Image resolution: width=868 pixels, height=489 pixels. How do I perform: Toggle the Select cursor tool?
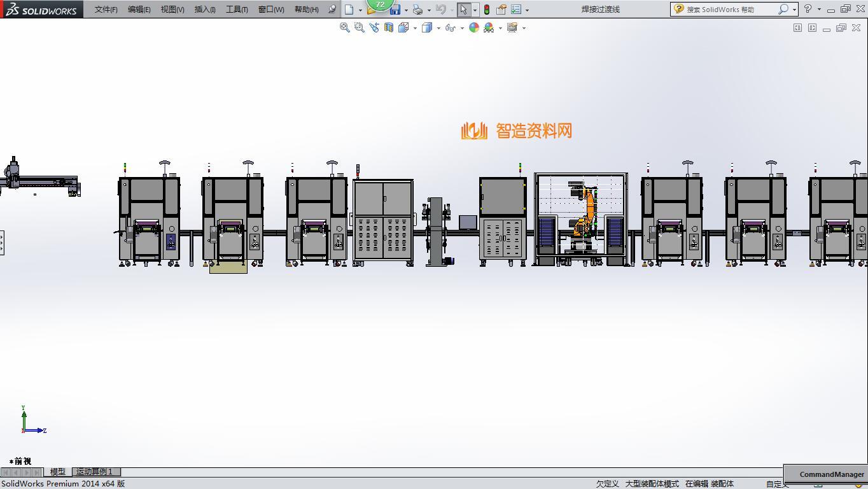tap(463, 10)
